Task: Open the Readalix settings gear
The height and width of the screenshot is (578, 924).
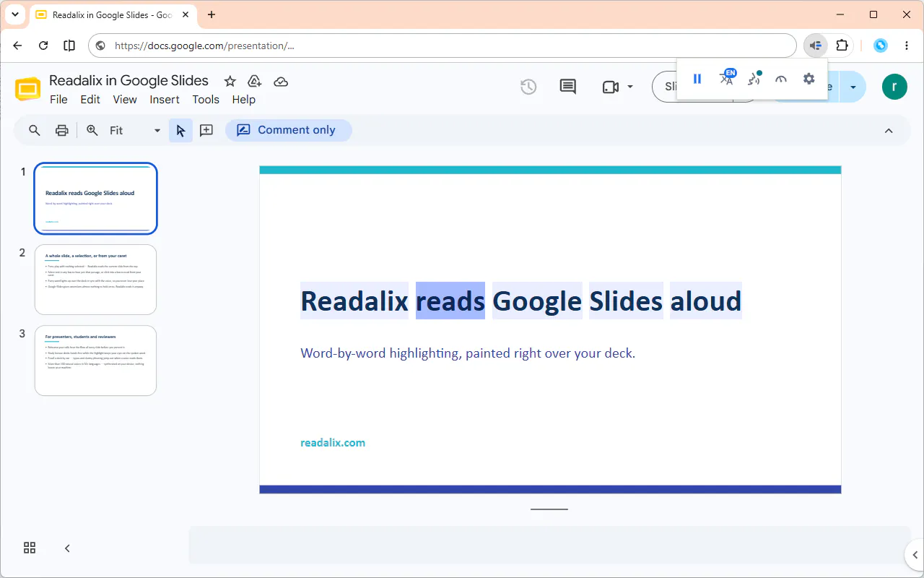Action: 808,79
